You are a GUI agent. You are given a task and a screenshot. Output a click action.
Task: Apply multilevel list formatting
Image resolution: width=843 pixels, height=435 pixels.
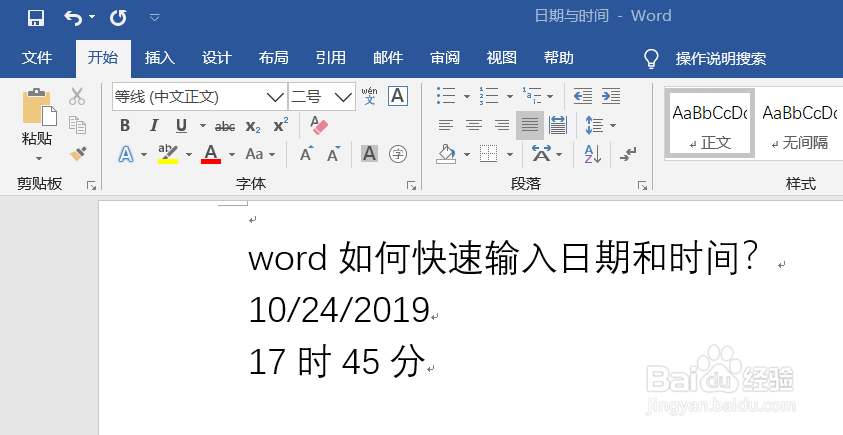click(532, 96)
